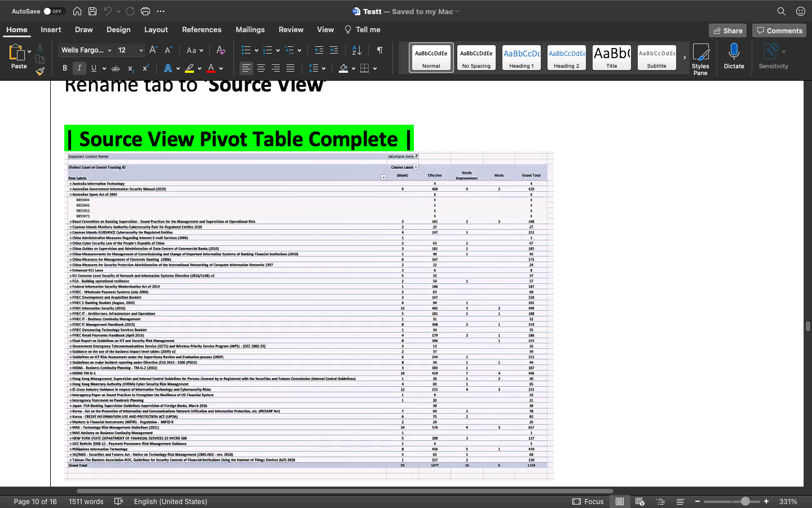Toggle underline formatting
Screen dimensions: 812x508
(x=94, y=68)
